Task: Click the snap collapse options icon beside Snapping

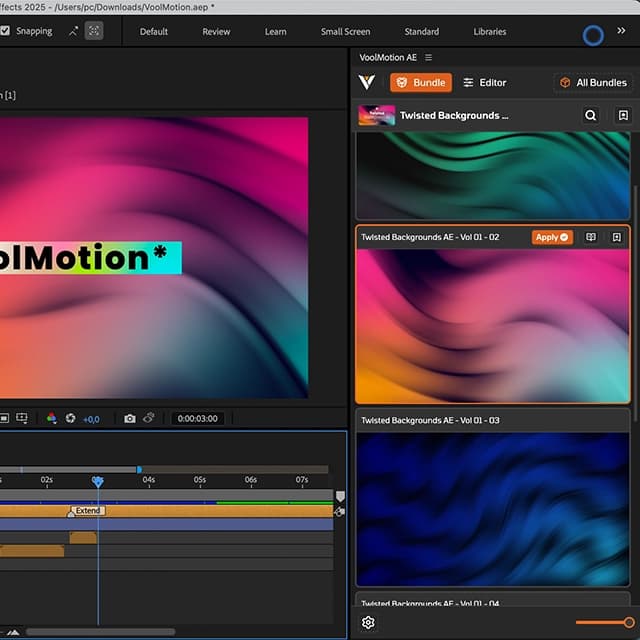Action: tap(73, 31)
